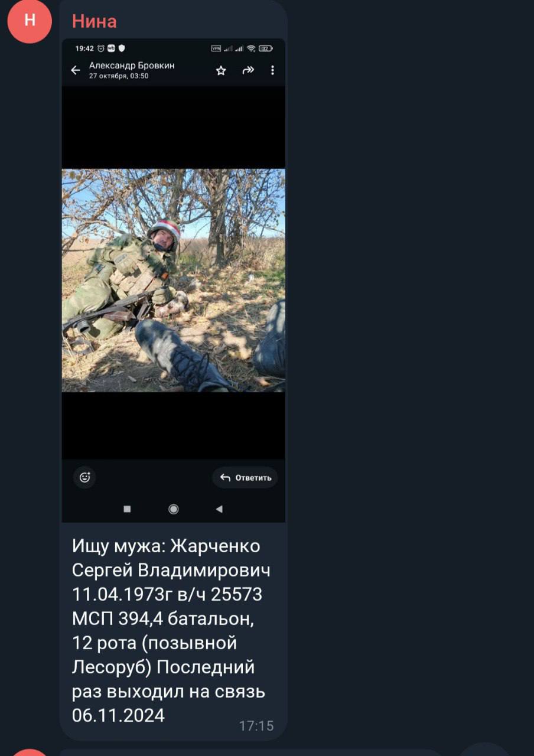
Task: Tap the back arrow beside Александр Бровкин
Action: point(76,70)
